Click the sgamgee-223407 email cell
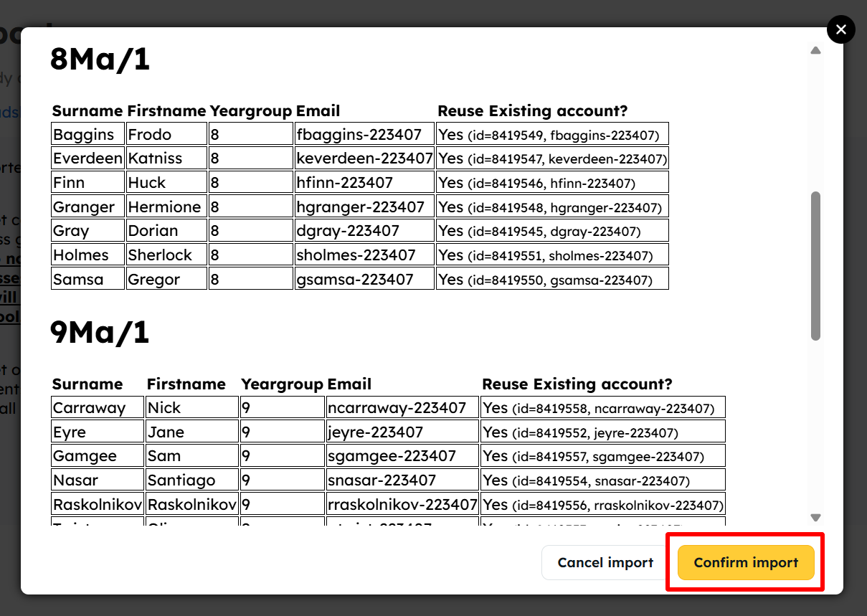Screen dimensions: 867x616 pyautogui.click(x=402, y=455)
